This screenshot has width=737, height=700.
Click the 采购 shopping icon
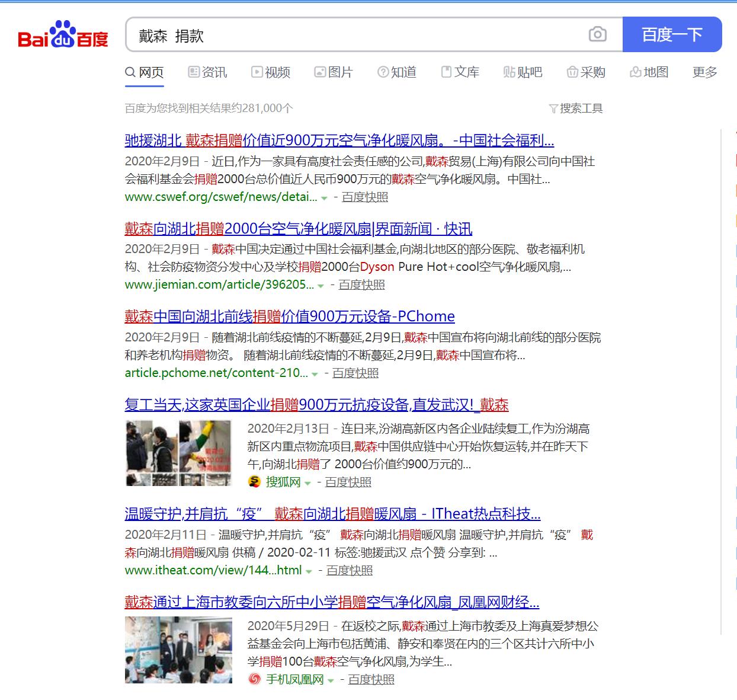(572, 72)
